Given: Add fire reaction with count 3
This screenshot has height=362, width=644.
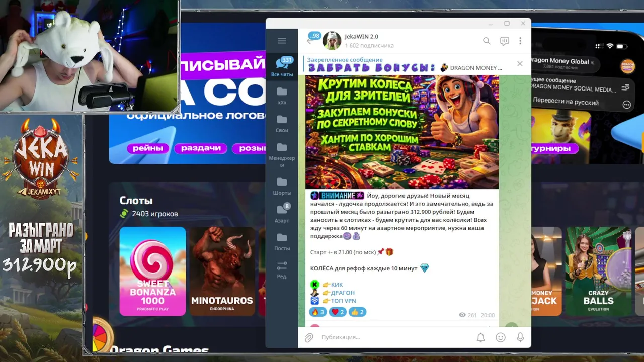Looking at the screenshot, I should coord(318,312).
